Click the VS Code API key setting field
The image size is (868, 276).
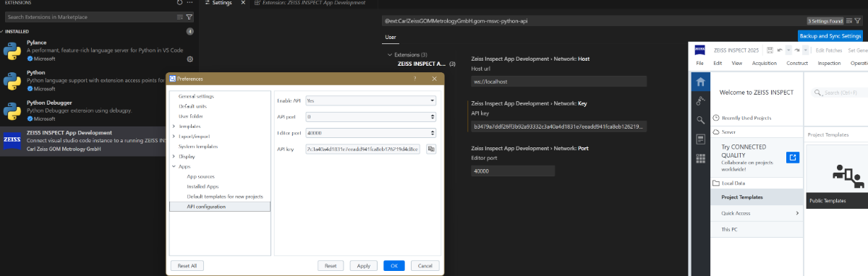(558, 126)
